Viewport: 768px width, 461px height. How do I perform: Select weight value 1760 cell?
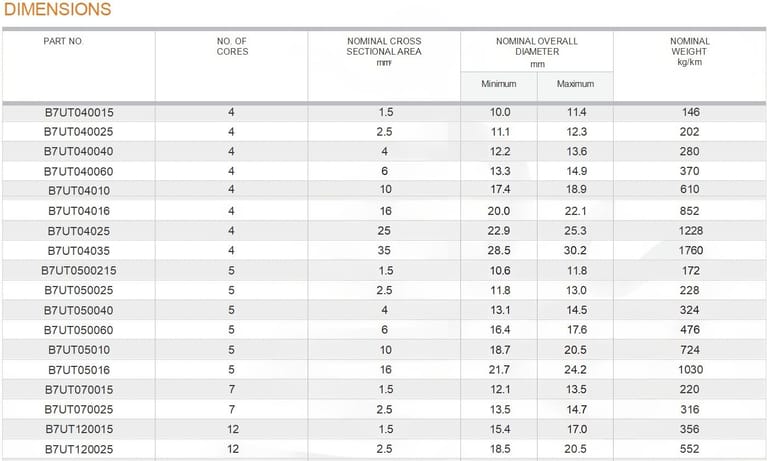pos(691,250)
